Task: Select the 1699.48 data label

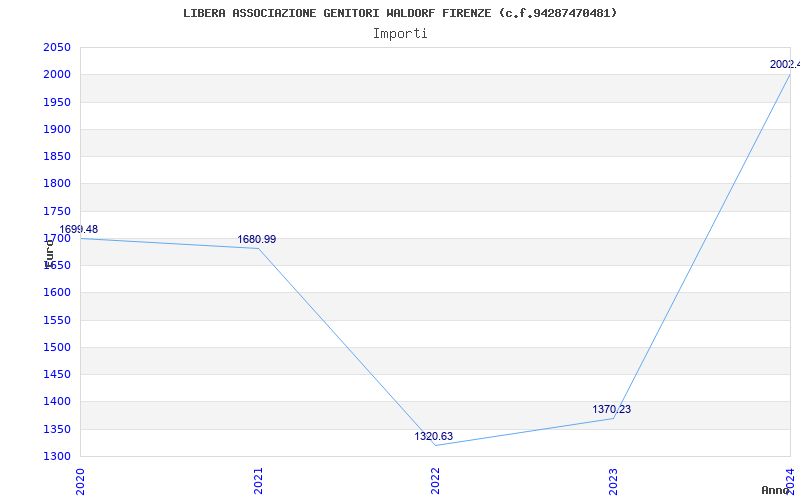Action: [79, 230]
